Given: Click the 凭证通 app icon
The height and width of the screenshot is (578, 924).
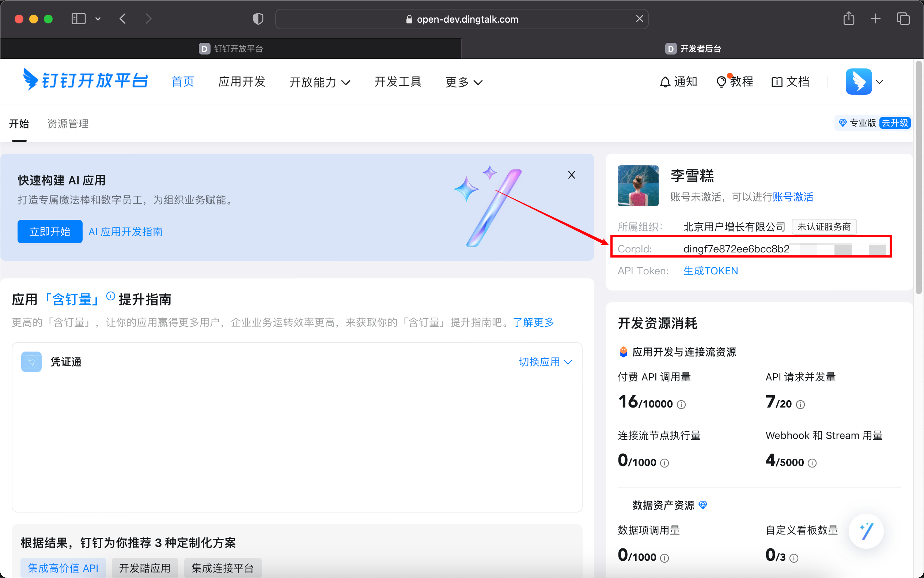Looking at the screenshot, I should click(x=31, y=362).
